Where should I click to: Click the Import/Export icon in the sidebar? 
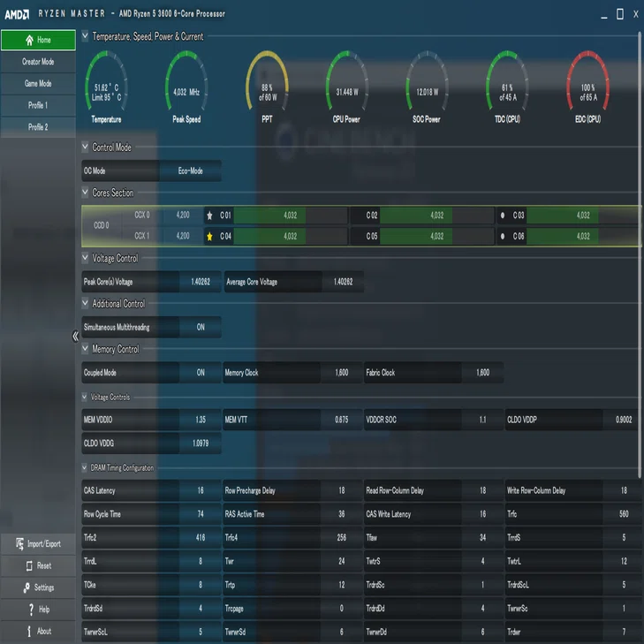click(x=19, y=544)
